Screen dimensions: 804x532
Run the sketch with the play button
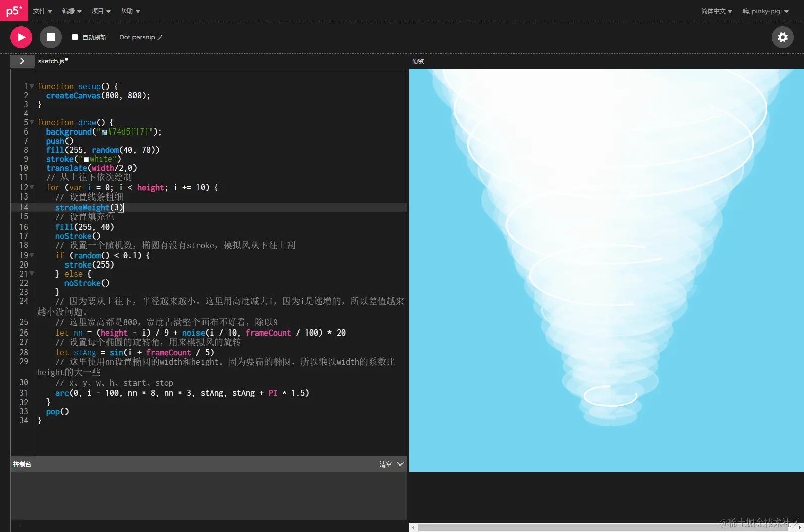[x=21, y=37]
